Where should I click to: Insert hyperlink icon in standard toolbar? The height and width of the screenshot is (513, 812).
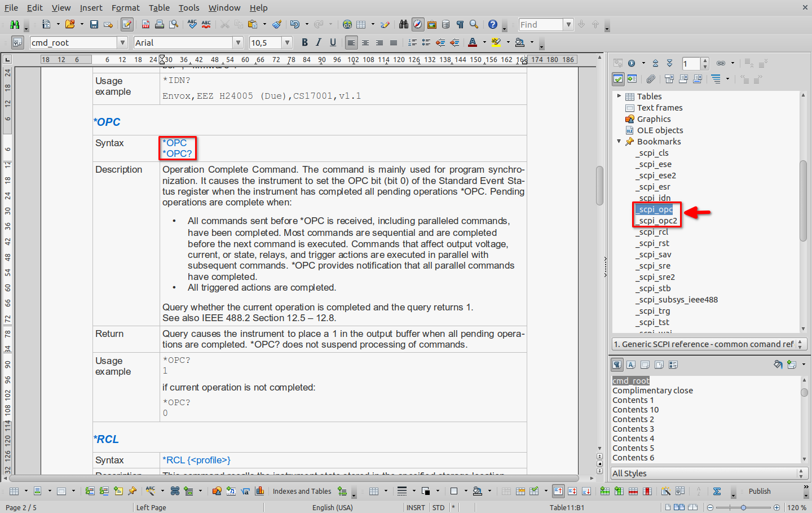click(x=347, y=24)
